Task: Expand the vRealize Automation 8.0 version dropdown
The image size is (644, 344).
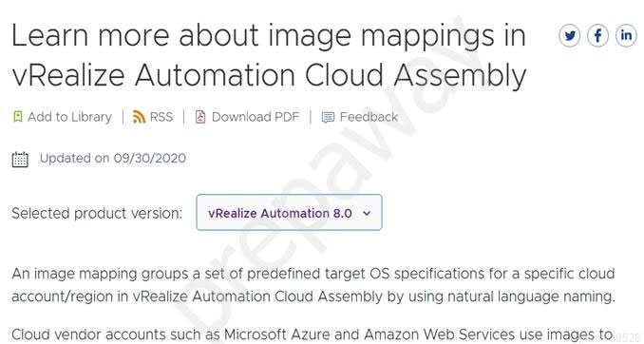Action: point(289,213)
